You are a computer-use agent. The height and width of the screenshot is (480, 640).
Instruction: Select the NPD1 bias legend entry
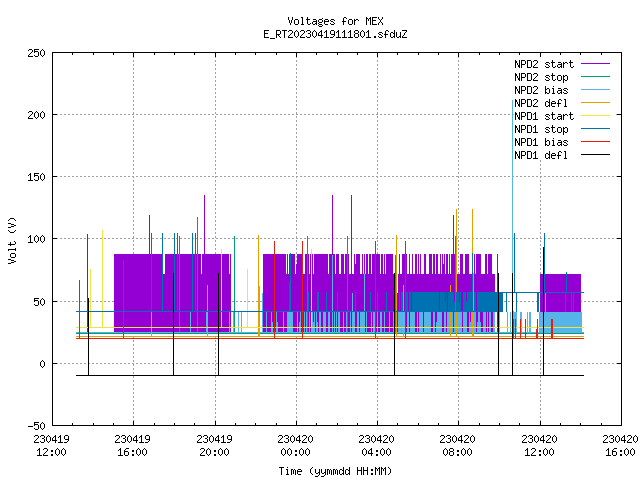pyautogui.click(x=541, y=142)
